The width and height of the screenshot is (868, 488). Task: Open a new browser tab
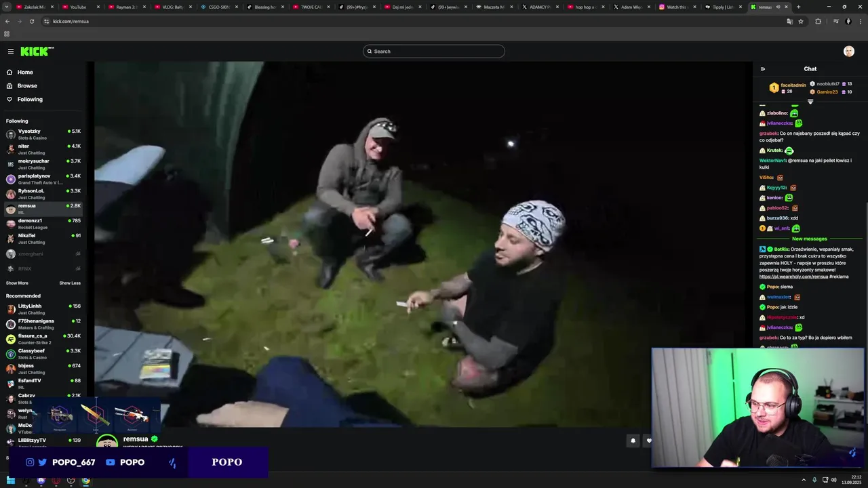[798, 7]
